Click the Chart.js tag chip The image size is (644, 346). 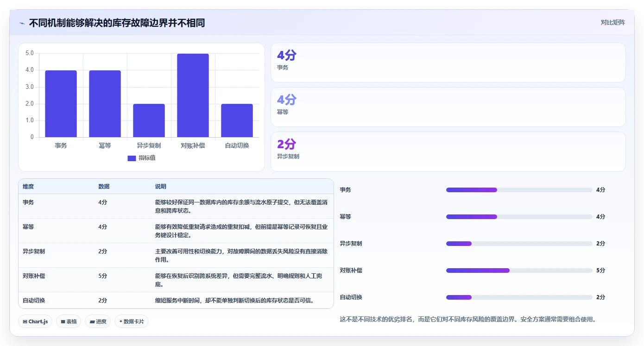[x=35, y=321]
